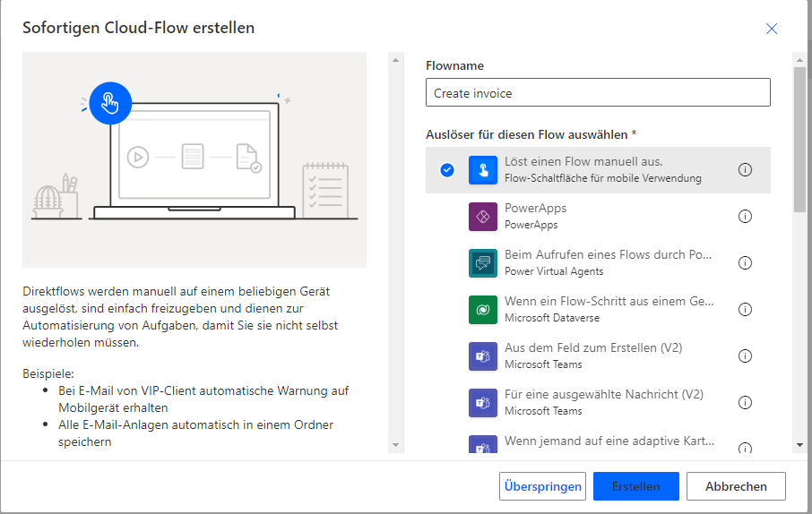Click the laptop flow illustration
This screenshot has width=812, height=514.
[x=194, y=159]
